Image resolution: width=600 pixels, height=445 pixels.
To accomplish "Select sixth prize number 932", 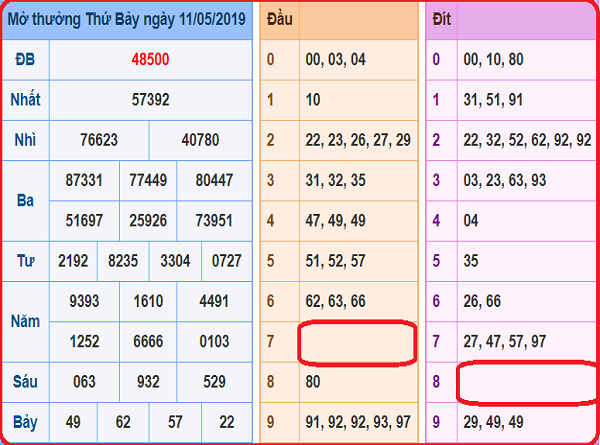I will click(x=150, y=380).
